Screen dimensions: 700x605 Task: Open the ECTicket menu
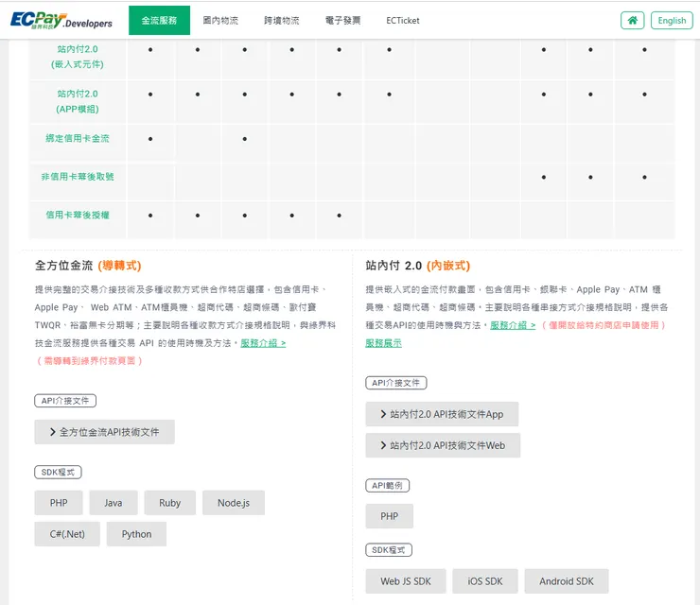[x=403, y=20]
